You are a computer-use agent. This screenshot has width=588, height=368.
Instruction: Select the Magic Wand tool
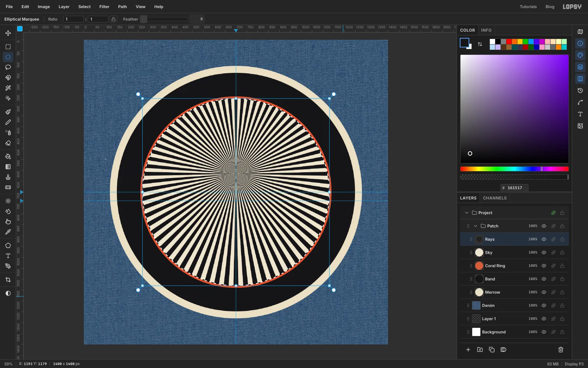point(8,88)
